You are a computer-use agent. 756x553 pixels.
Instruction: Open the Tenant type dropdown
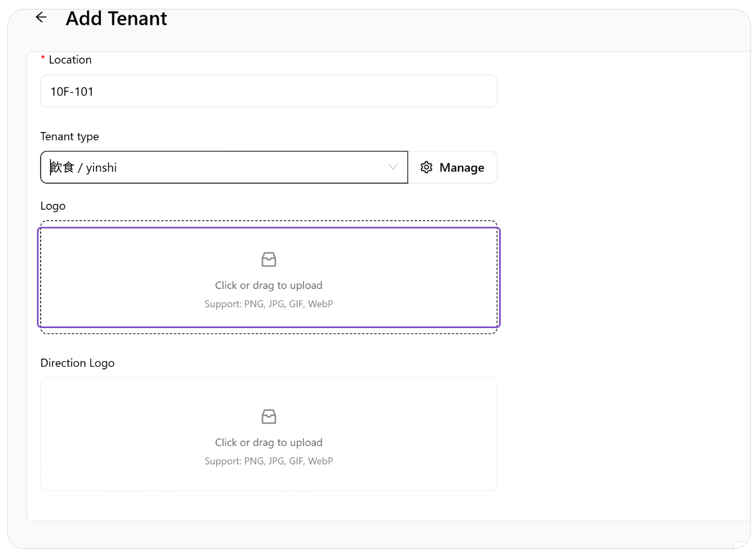[x=224, y=167]
